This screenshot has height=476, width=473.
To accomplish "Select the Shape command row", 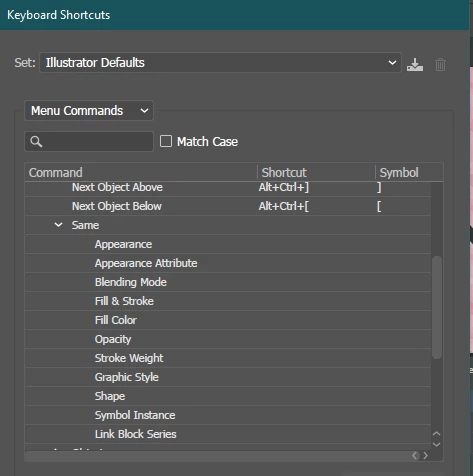I will 228,396.
